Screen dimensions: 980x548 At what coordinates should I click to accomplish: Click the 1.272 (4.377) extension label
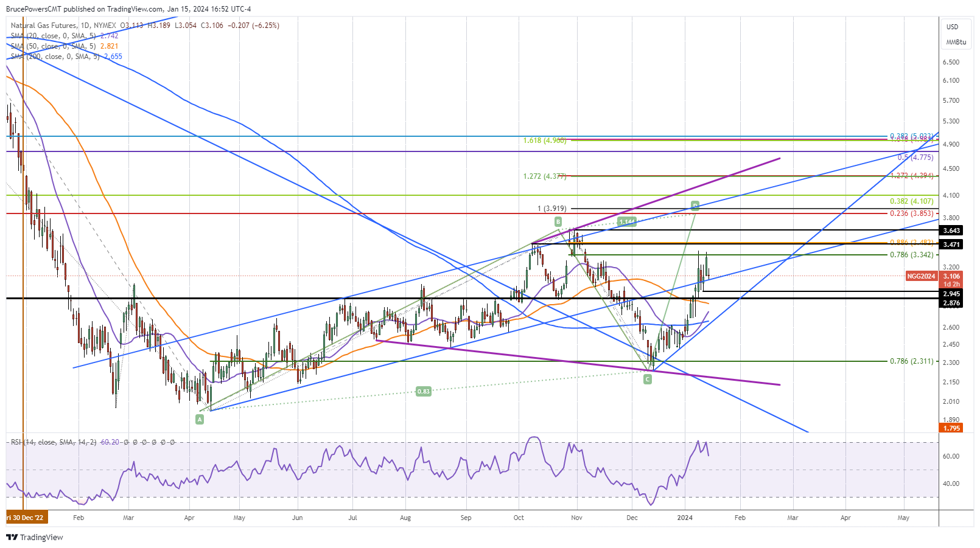[x=545, y=176]
